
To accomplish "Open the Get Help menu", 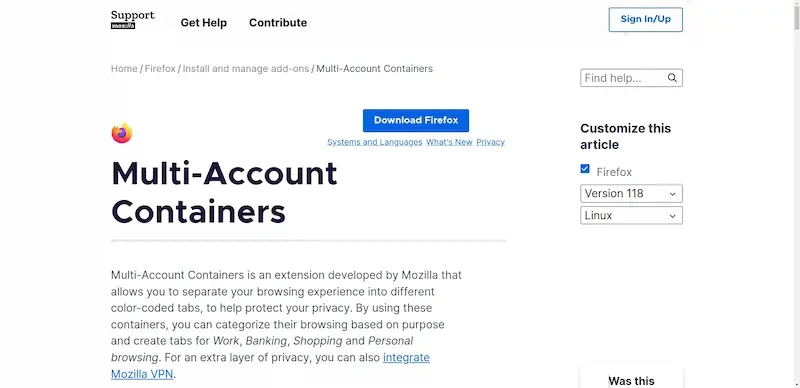I will [204, 23].
